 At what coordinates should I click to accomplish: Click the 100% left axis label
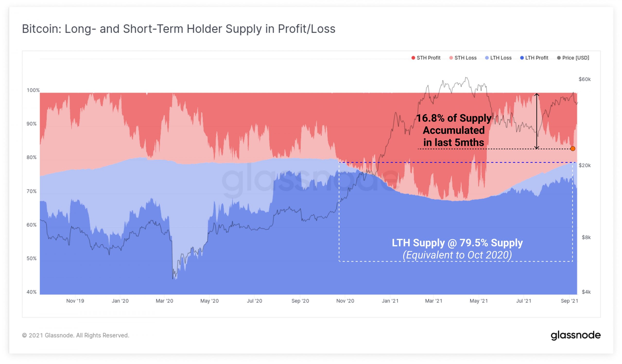tap(33, 90)
